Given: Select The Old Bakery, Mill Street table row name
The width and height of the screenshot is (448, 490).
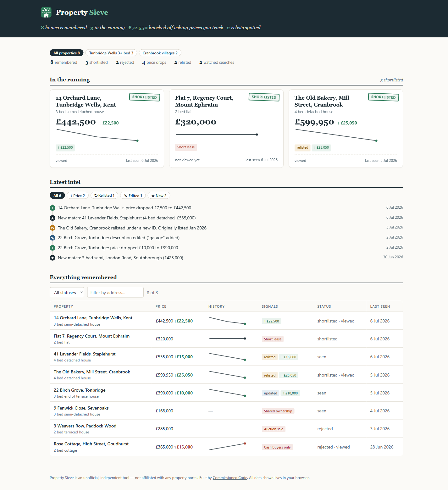Looking at the screenshot, I should coord(92,372).
